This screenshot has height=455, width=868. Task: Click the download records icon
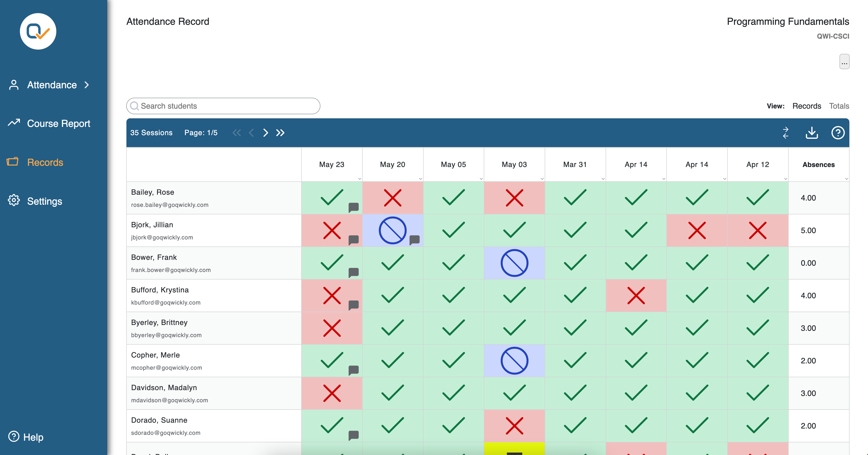click(x=812, y=132)
